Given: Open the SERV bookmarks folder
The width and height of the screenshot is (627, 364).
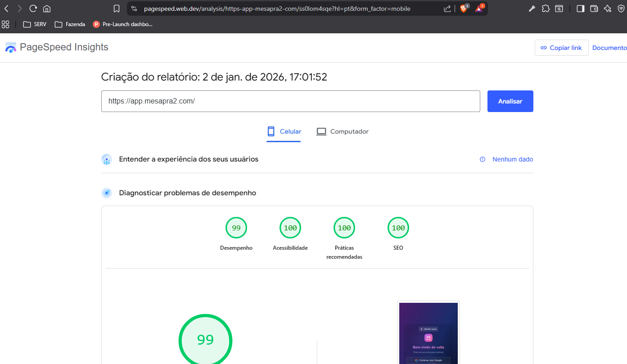Looking at the screenshot, I should tap(35, 24).
